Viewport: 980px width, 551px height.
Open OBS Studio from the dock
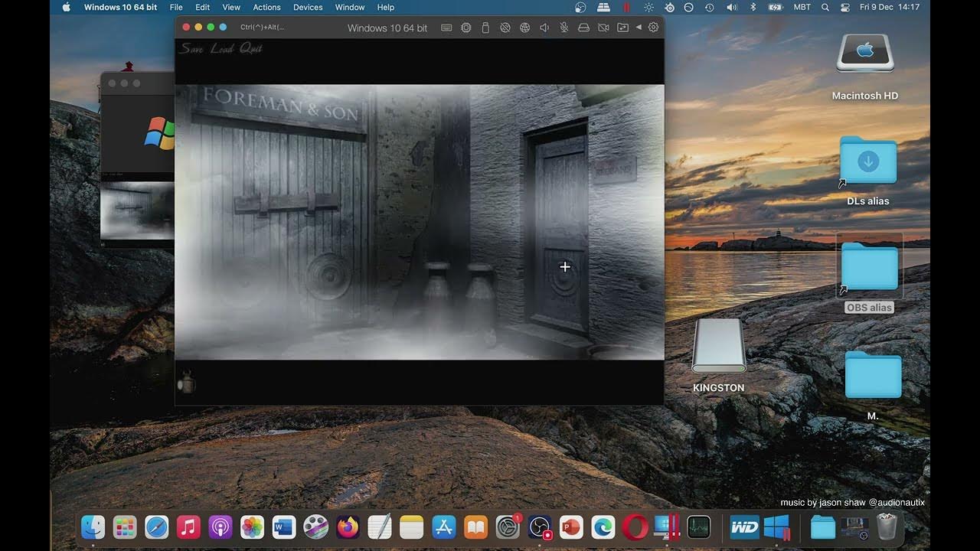pyautogui.click(x=540, y=527)
